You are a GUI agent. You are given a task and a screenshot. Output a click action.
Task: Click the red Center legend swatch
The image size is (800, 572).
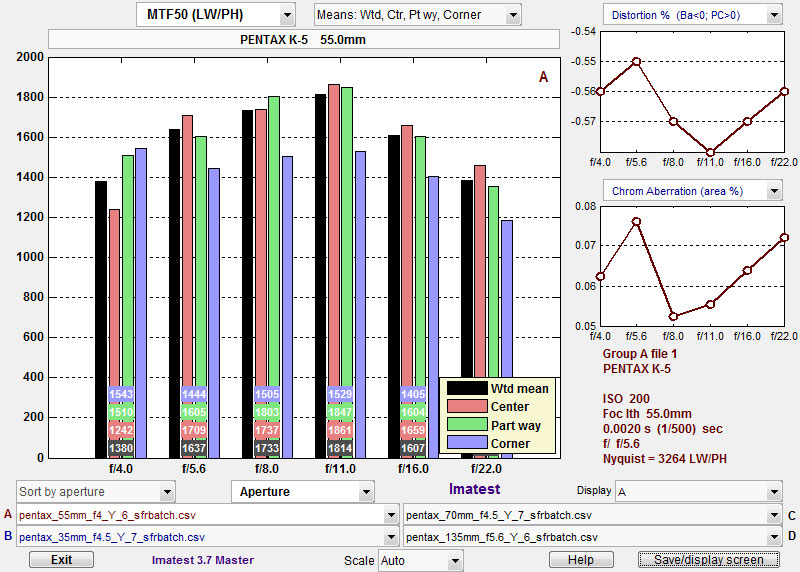467,406
